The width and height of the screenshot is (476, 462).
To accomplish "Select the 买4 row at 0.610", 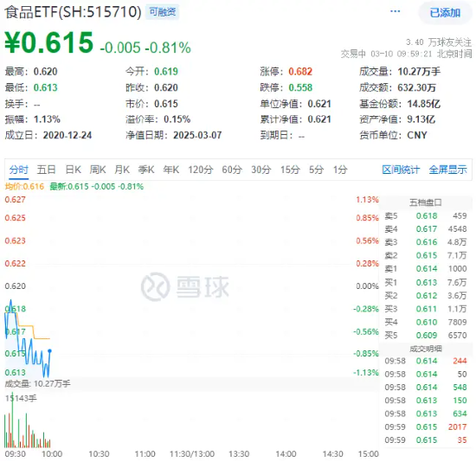I will (x=426, y=322).
